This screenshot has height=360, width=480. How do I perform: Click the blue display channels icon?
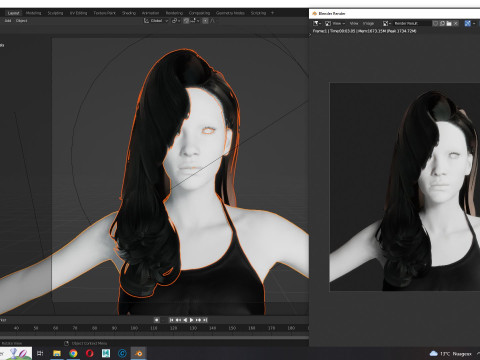coord(468,23)
